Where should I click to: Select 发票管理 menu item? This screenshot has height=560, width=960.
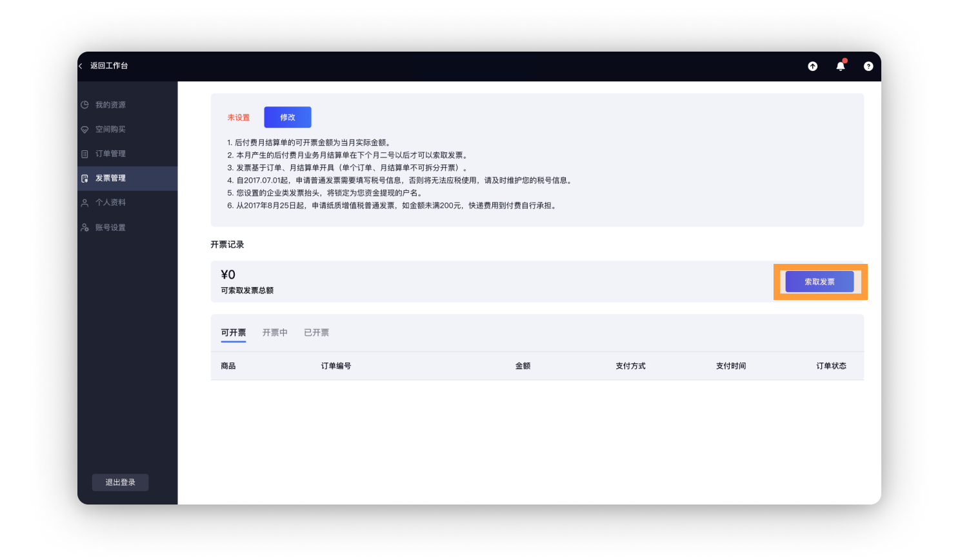pyautogui.click(x=127, y=178)
